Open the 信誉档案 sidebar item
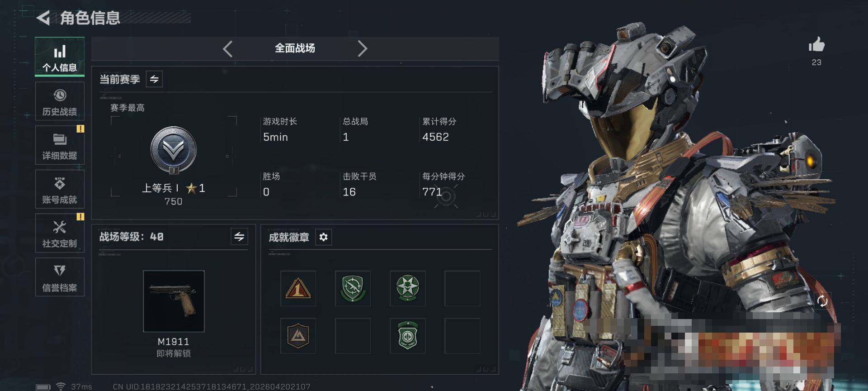 [x=60, y=277]
